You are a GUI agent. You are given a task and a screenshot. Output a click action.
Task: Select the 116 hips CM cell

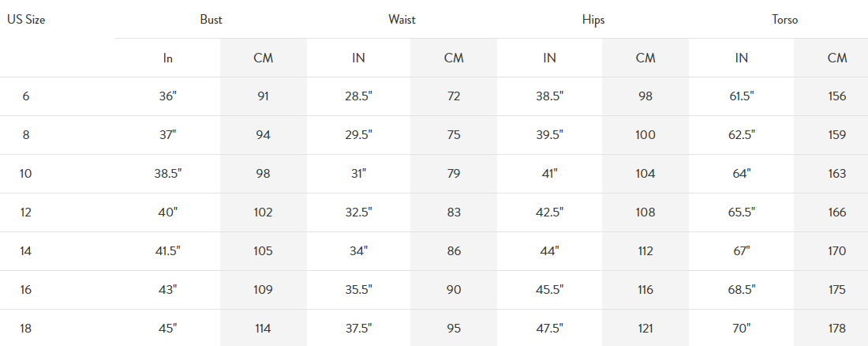click(x=645, y=289)
